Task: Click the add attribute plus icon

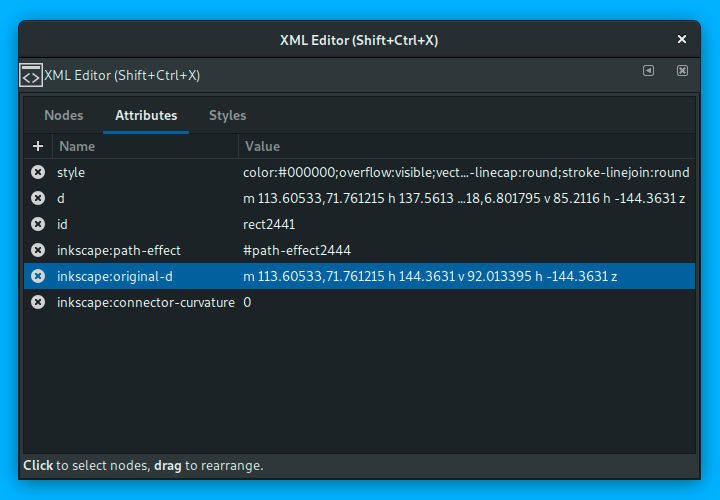Action: pyautogui.click(x=38, y=146)
